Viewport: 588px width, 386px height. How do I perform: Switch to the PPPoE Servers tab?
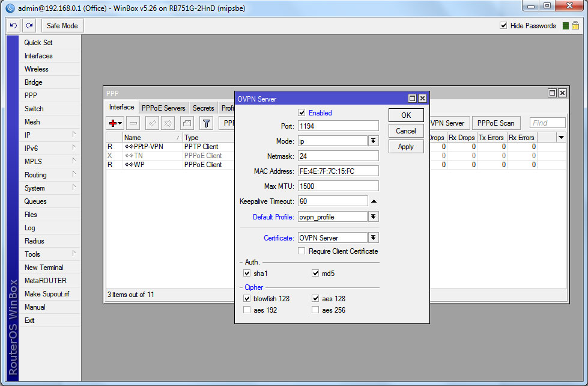pyautogui.click(x=163, y=108)
